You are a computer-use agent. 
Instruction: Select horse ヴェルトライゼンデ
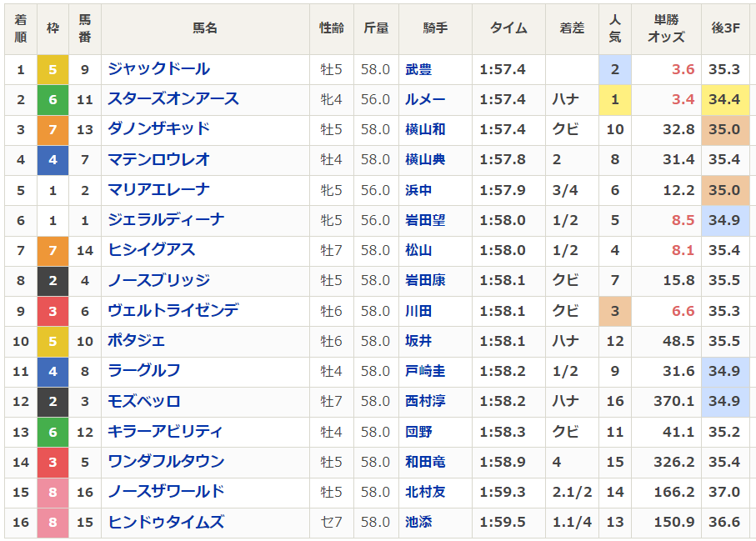pyautogui.click(x=173, y=311)
